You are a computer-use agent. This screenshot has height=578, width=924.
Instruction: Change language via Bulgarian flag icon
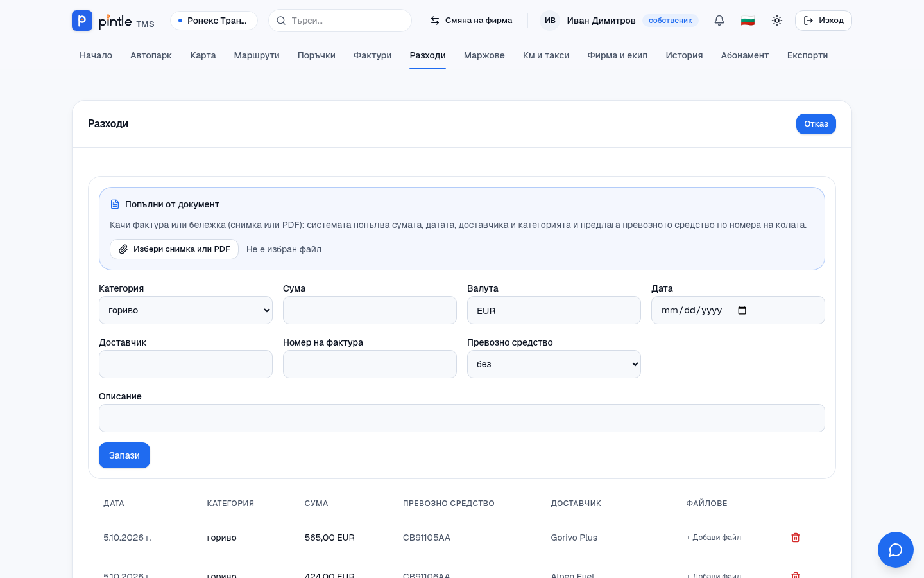point(748,21)
